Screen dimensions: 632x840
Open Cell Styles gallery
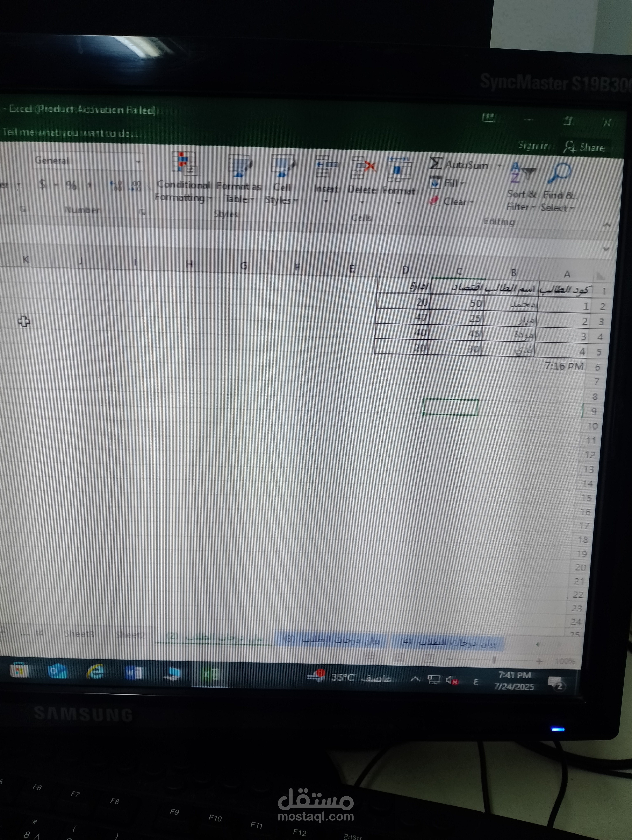[282, 180]
